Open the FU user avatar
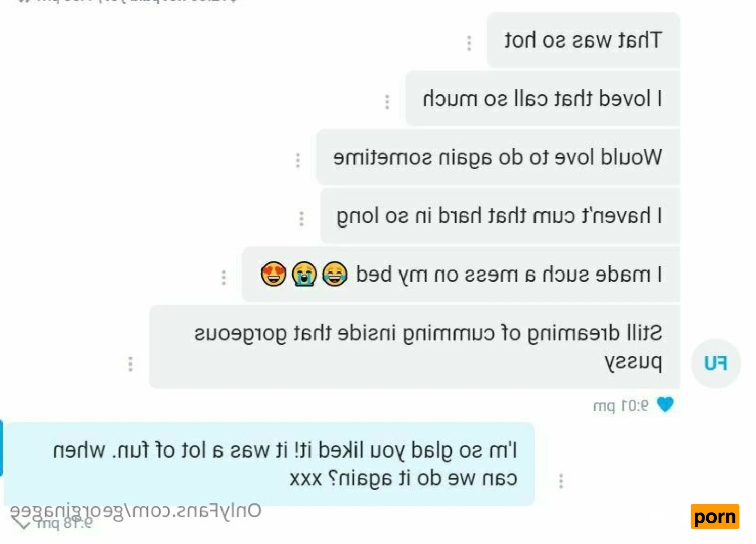Image resolution: width=756 pixels, height=544 pixels. (716, 363)
